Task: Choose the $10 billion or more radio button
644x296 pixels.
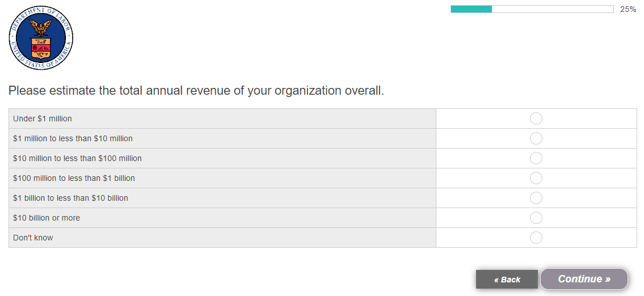Action: click(536, 218)
